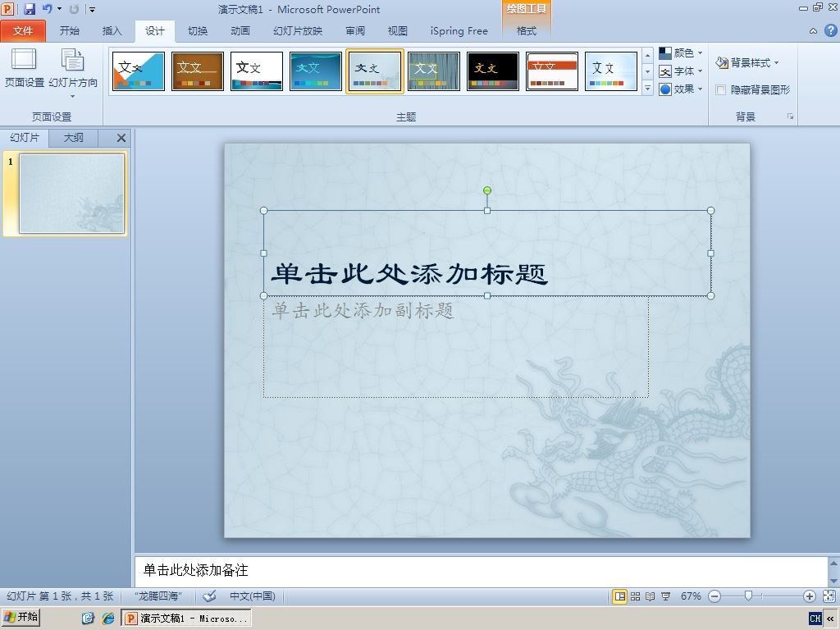Viewport: 840px width, 630px height.
Task: Click the "龙腾四海" theme name in status bar
Action: [158, 596]
